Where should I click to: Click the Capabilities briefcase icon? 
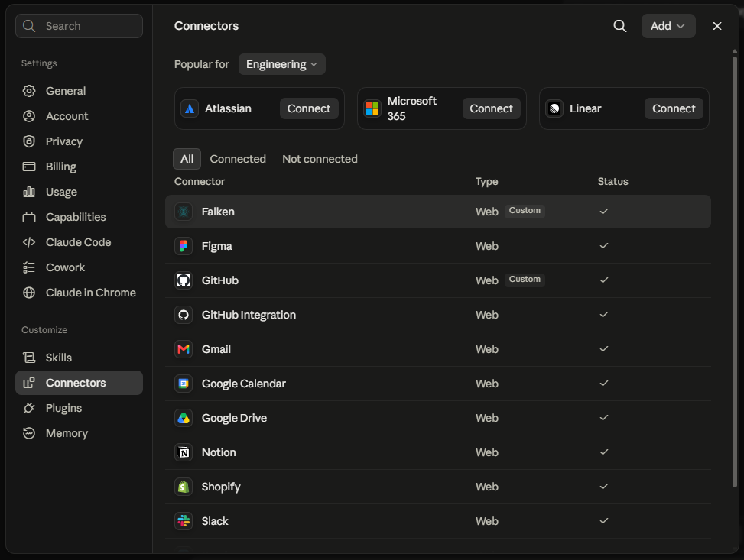[x=29, y=217]
